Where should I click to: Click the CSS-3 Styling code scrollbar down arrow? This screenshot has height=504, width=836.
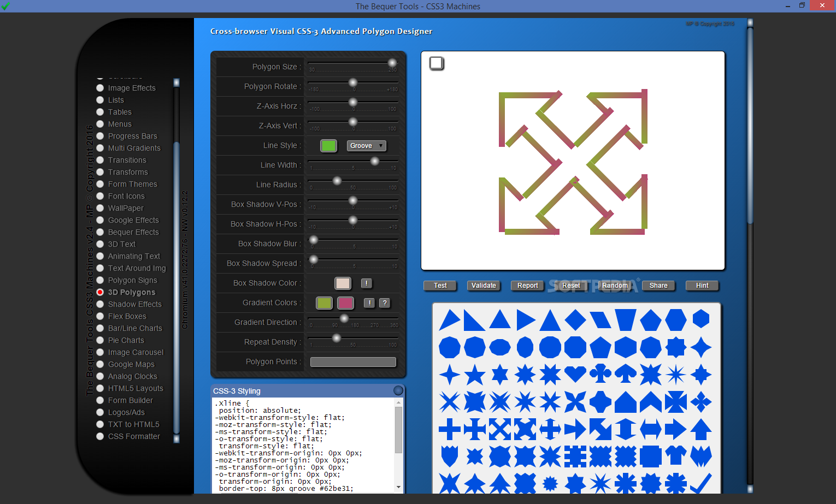click(398, 487)
